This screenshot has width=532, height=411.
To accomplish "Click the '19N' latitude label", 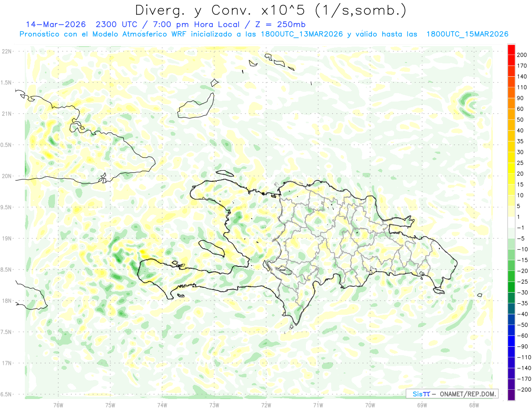I will click(7, 239).
